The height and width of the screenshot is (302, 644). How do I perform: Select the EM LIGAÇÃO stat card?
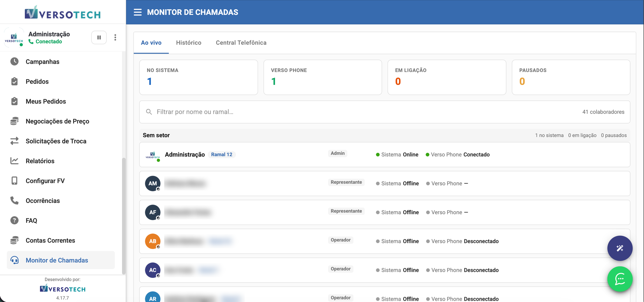pyautogui.click(x=447, y=77)
